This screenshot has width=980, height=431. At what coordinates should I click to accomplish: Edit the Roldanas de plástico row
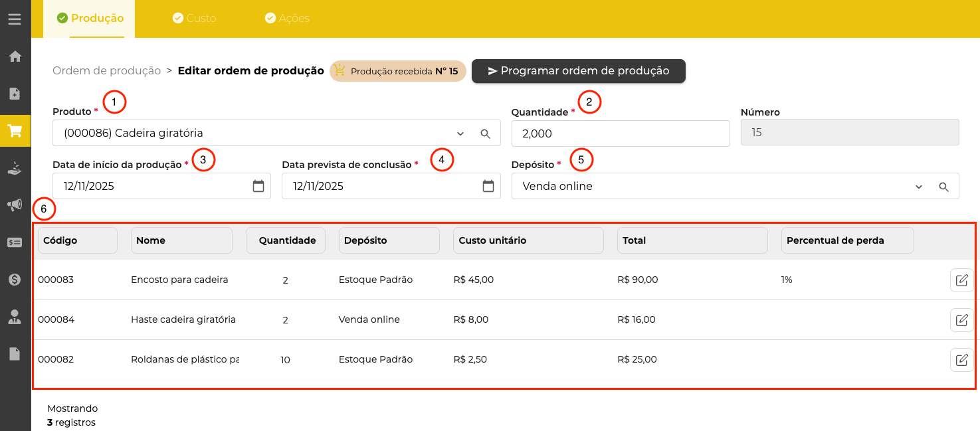(961, 360)
